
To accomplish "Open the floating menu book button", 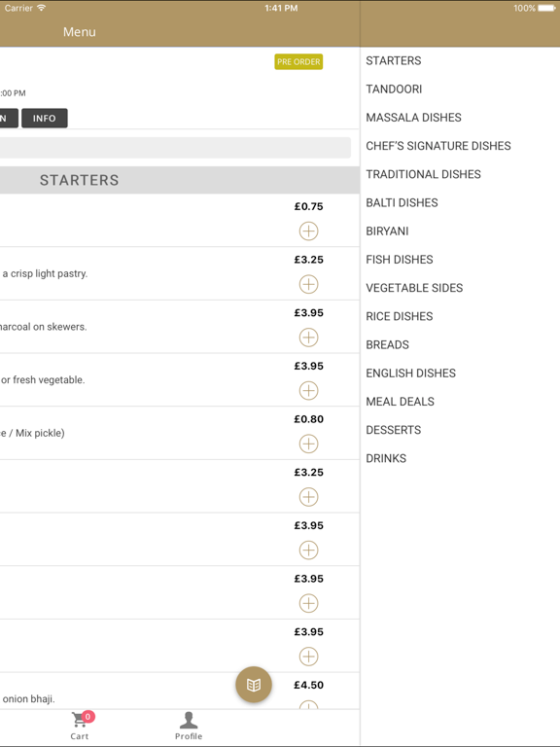I will click(254, 685).
